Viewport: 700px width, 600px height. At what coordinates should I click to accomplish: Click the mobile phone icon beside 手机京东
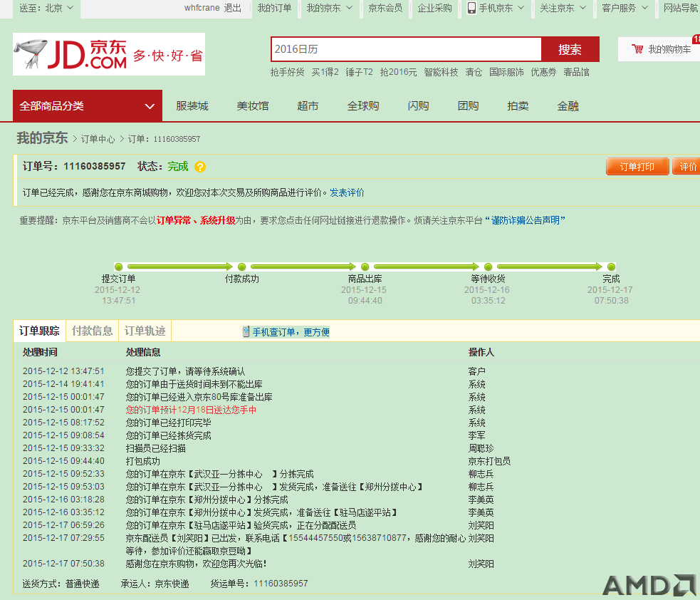coord(471,8)
